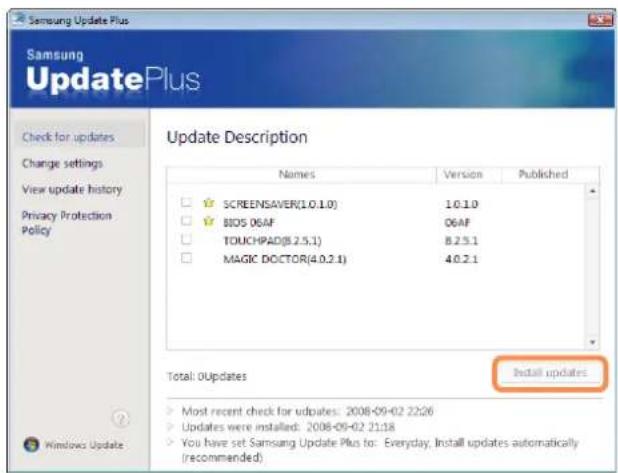Click version value 4.0.2.1
Image resolution: width=618 pixels, height=473 pixels.
pos(461,259)
